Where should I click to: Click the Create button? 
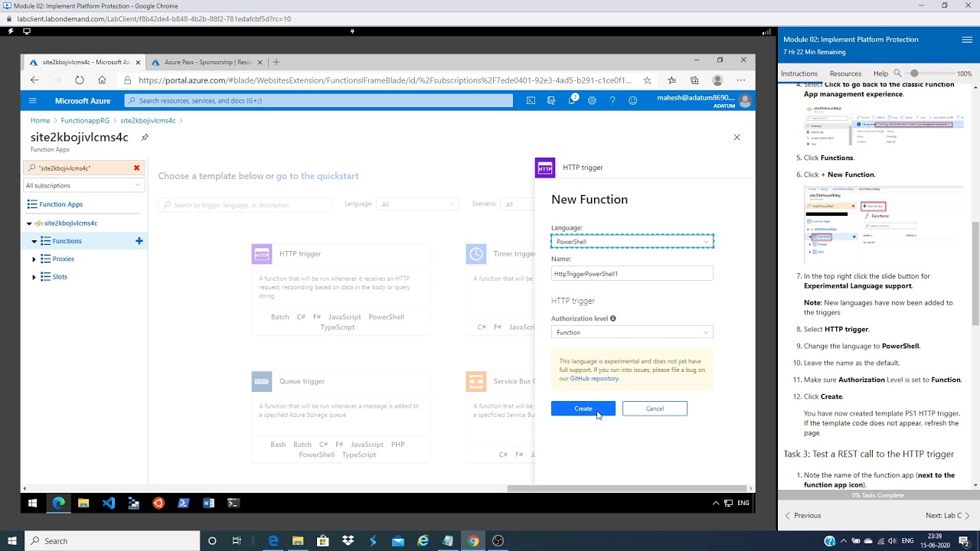(583, 409)
